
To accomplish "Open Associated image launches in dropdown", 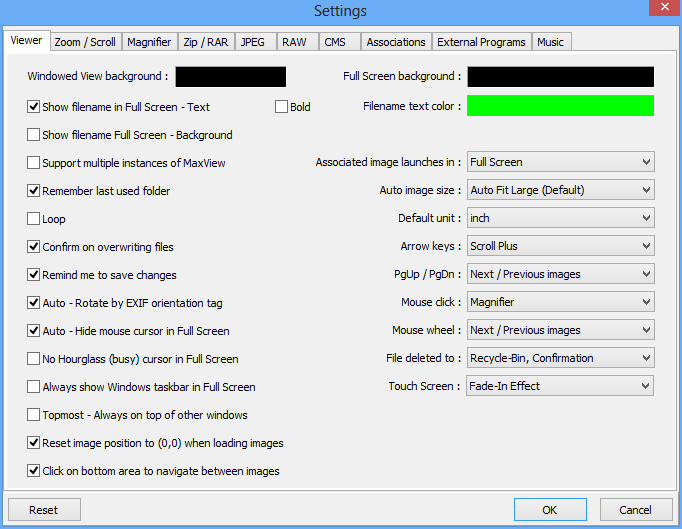I will (561, 162).
